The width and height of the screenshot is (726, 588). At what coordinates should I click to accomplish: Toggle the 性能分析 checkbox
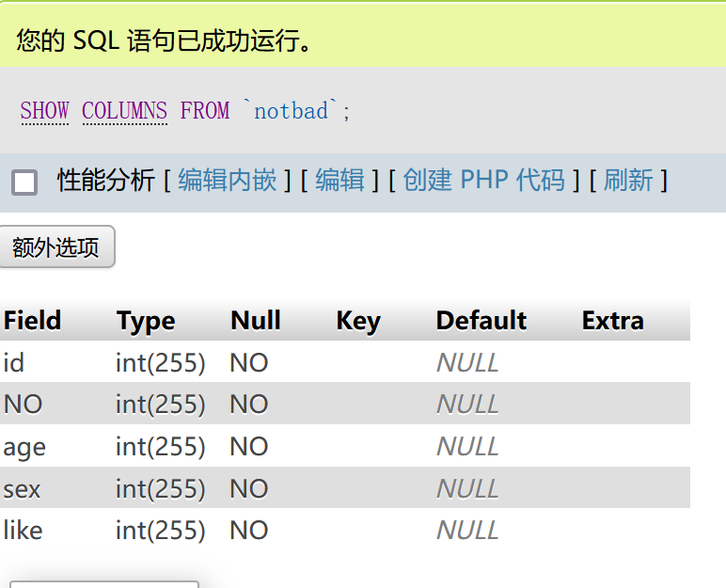[24, 182]
